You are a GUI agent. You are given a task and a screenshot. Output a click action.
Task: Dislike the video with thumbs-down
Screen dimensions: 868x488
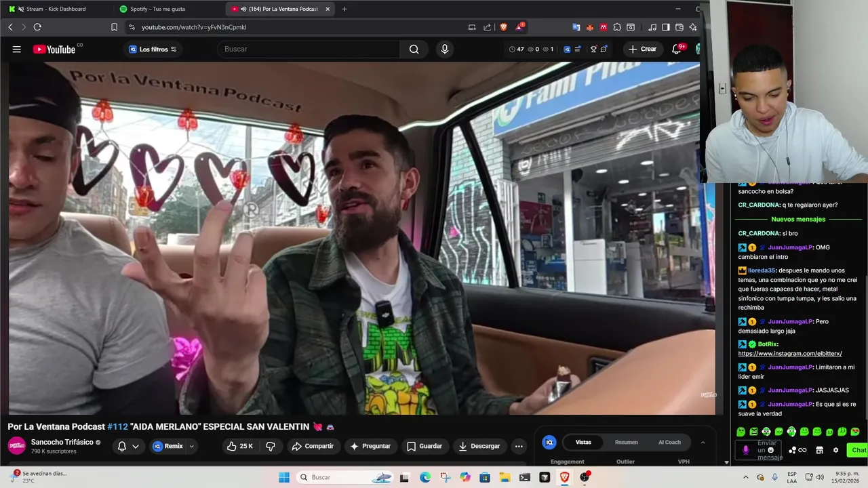click(271, 446)
